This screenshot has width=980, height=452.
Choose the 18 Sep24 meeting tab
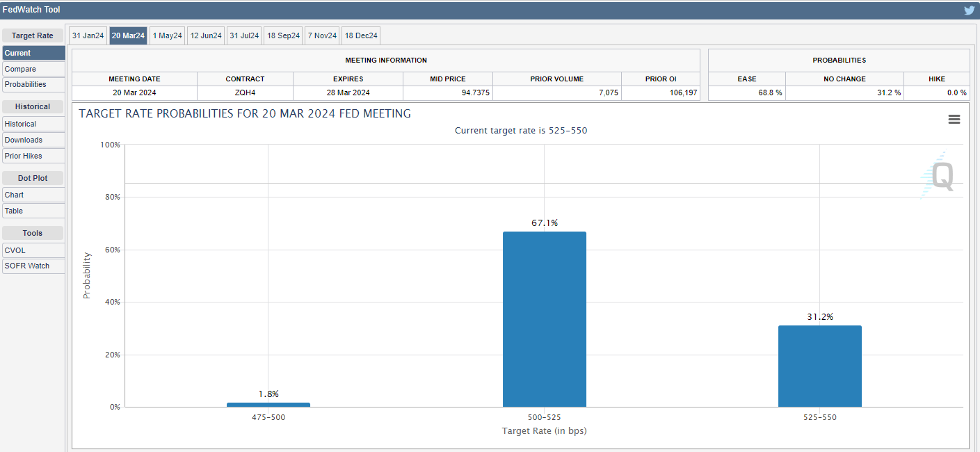(x=283, y=35)
